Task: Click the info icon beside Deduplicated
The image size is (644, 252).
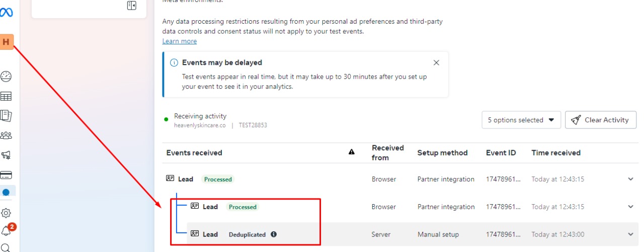Action: (x=274, y=234)
